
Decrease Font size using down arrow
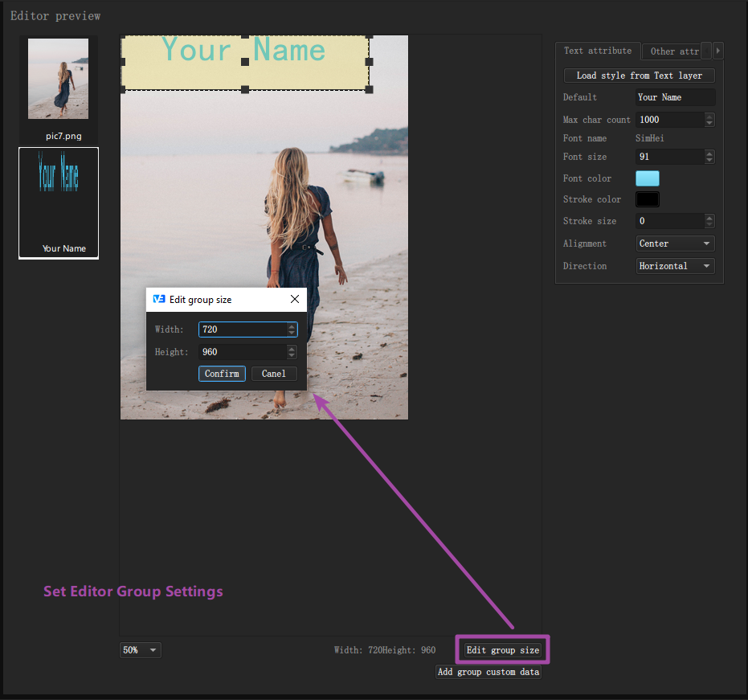[709, 160]
